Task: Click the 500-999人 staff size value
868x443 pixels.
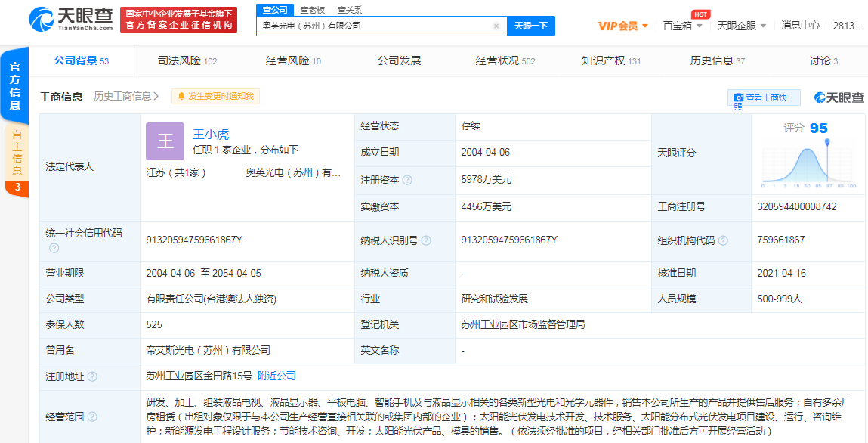Action: [x=780, y=299]
